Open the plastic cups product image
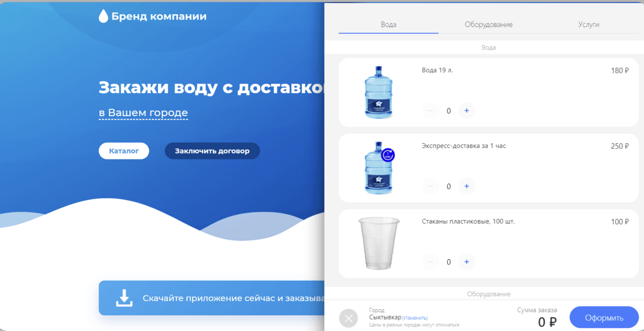 pyautogui.click(x=378, y=243)
